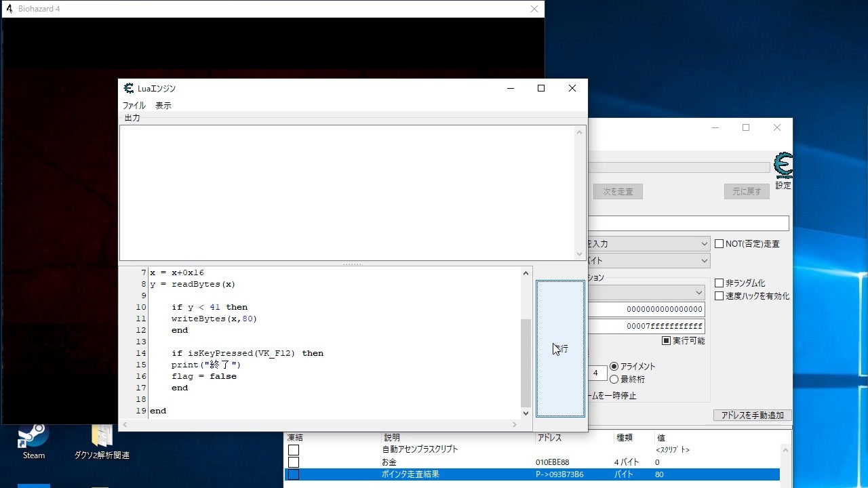Open ダクソ2解析関連 folder on desktop
This screenshot has width=868, height=488.
pyautogui.click(x=102, y=441)
